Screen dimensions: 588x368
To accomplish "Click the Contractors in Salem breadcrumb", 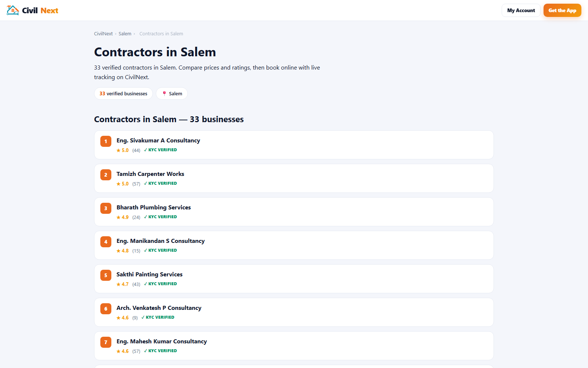I will 161,33.
